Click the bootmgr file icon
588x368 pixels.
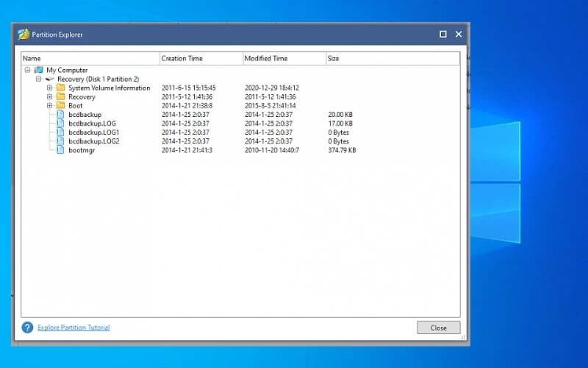[61, 150]
